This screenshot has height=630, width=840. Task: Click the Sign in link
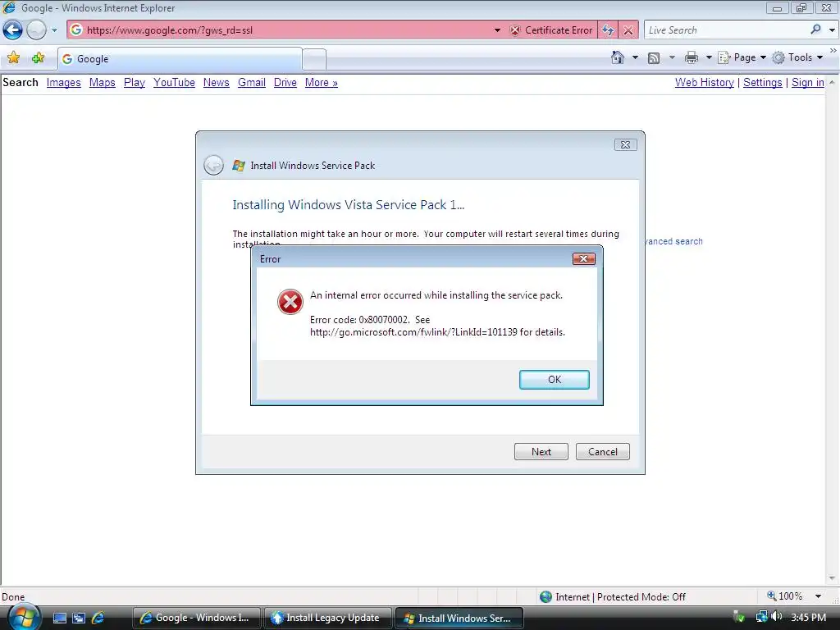tap(808, 83)
